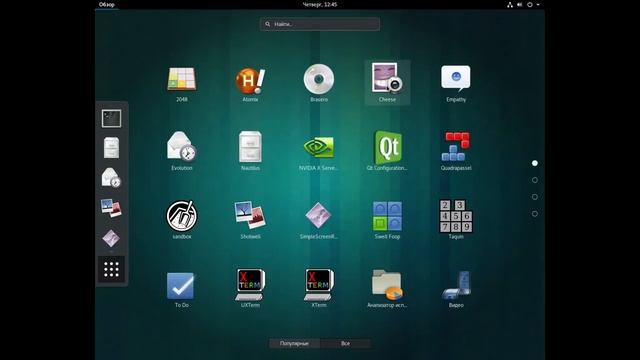
Task: Go to fourth app page indicator
Action: pyautogui.click(x=535, y=213)
